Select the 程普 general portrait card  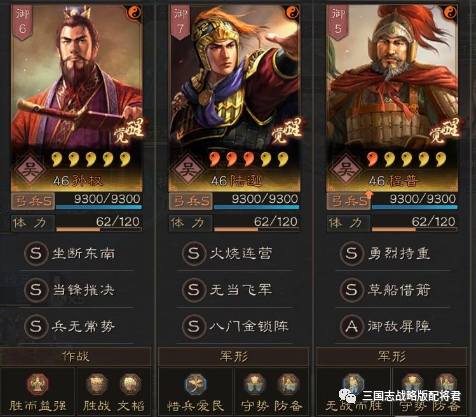click(392, 98)
